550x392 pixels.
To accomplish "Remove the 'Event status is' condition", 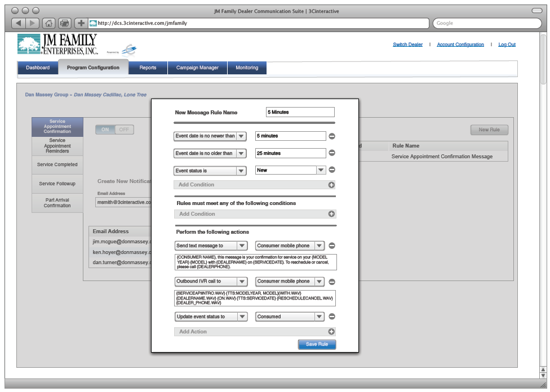I will point(332,170).
